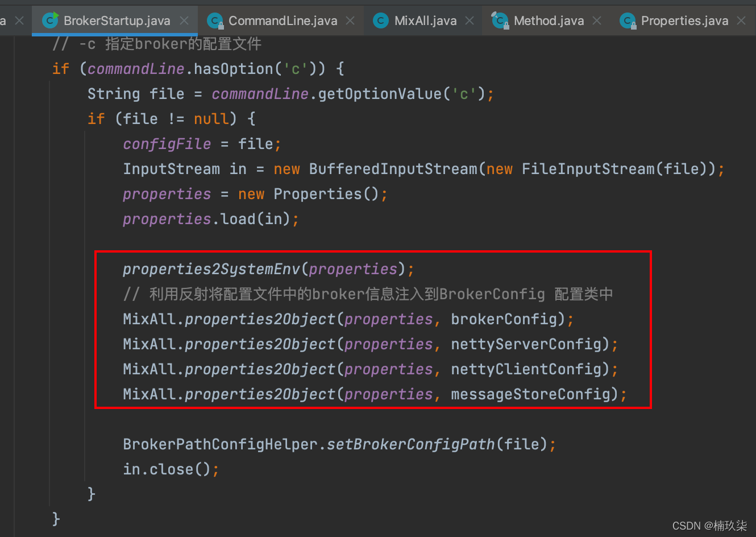The height and width of the screenshot is (537, 756).
Task: Click the messageStoreConfig argument in code
Action: (x=530, y=394)
